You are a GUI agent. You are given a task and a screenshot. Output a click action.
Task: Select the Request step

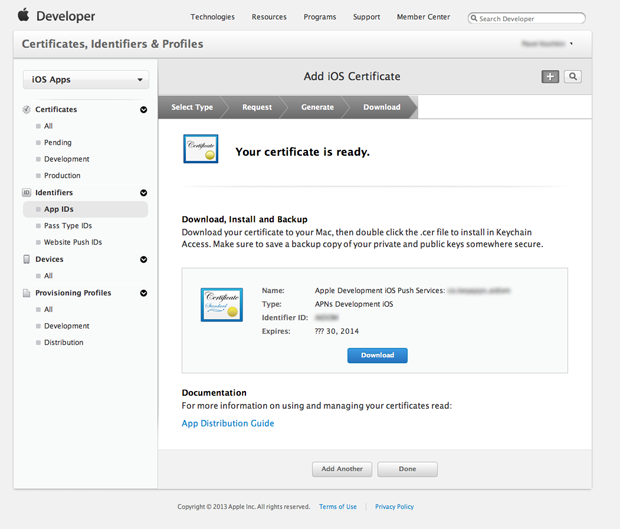[x=257, y=107]
